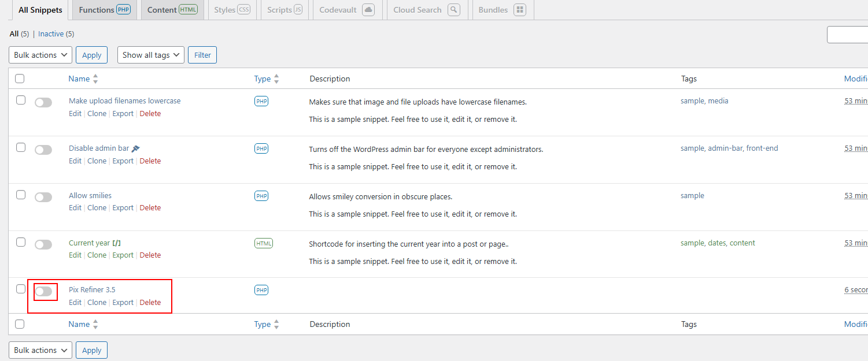Click the grid icon on the Bundles tab

click(519, 9)
